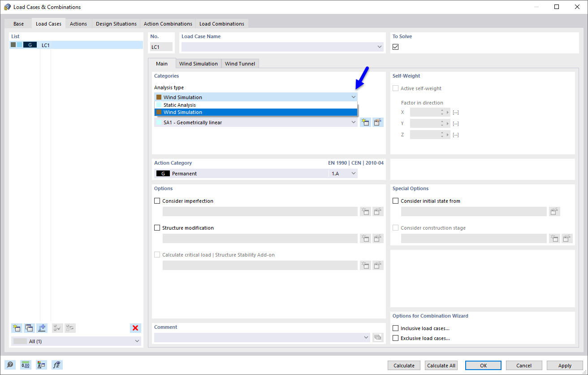Select the LC1 row in the list

coord(76,45)
